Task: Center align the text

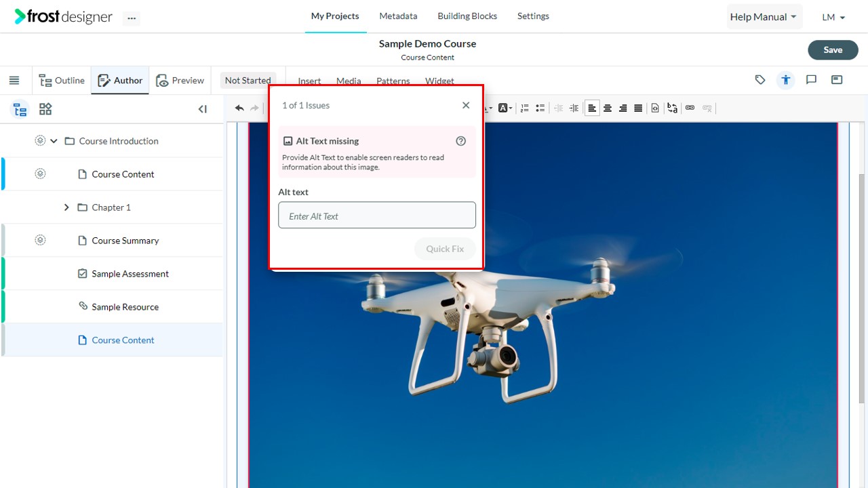Action: tap(608, 108)
